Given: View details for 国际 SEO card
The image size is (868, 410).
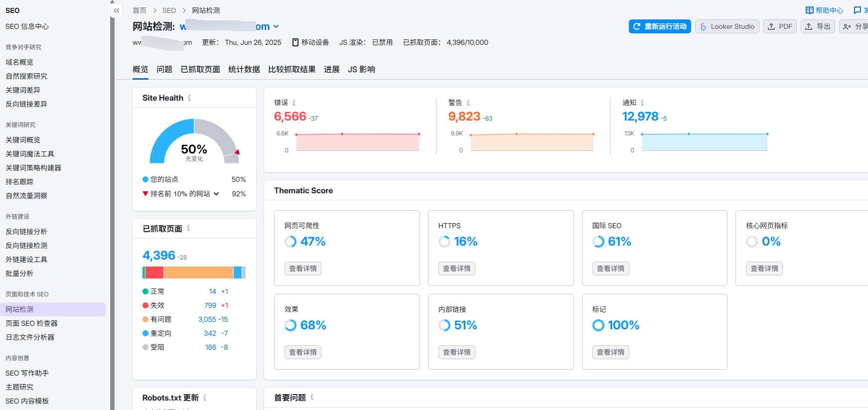Looking at the screenshot, I should [x=611, y=269].
